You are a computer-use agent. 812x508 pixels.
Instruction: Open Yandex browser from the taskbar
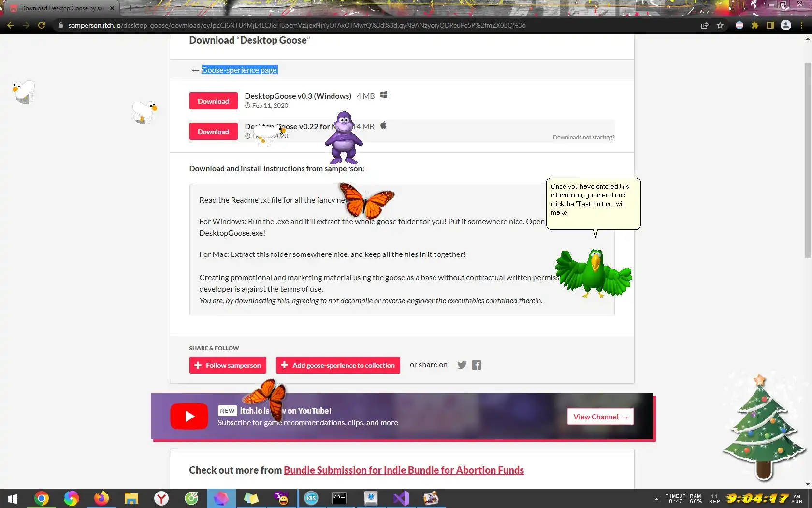161,498
